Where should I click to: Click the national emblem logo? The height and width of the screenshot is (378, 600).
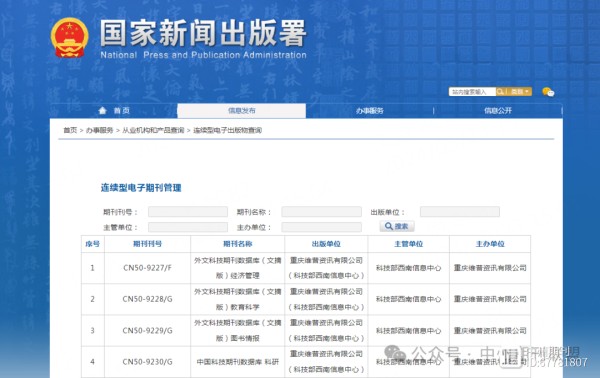pyautogui.click(x=70, y=37)
